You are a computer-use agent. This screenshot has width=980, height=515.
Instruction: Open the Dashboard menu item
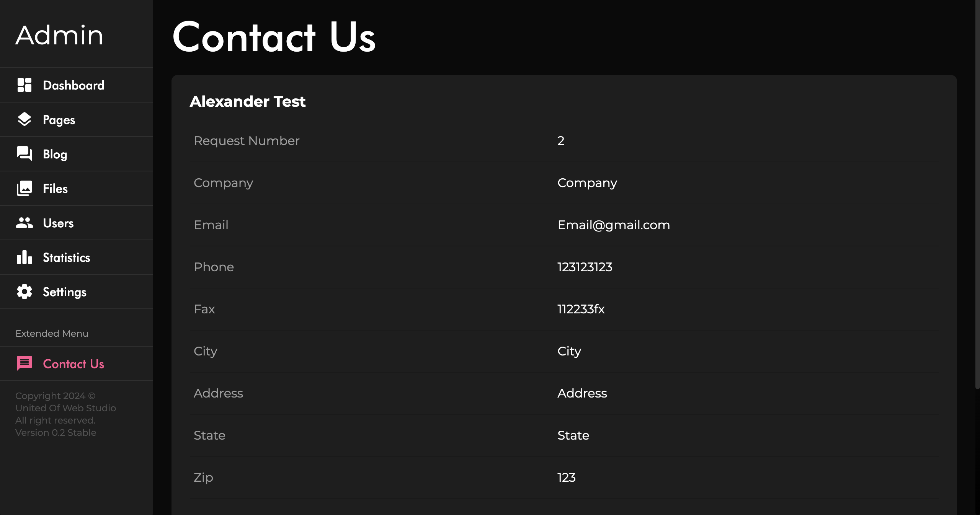[77, 85]
